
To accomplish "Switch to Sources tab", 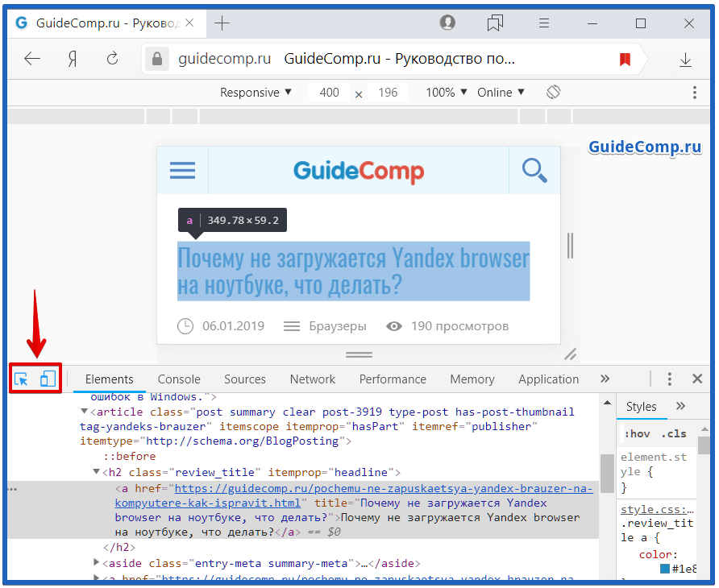I will 245,379.
